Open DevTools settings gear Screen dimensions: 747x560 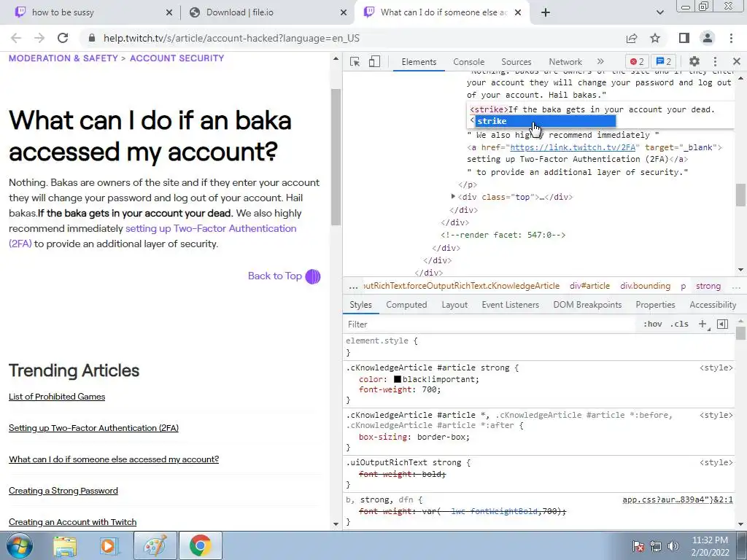point(694,61)
